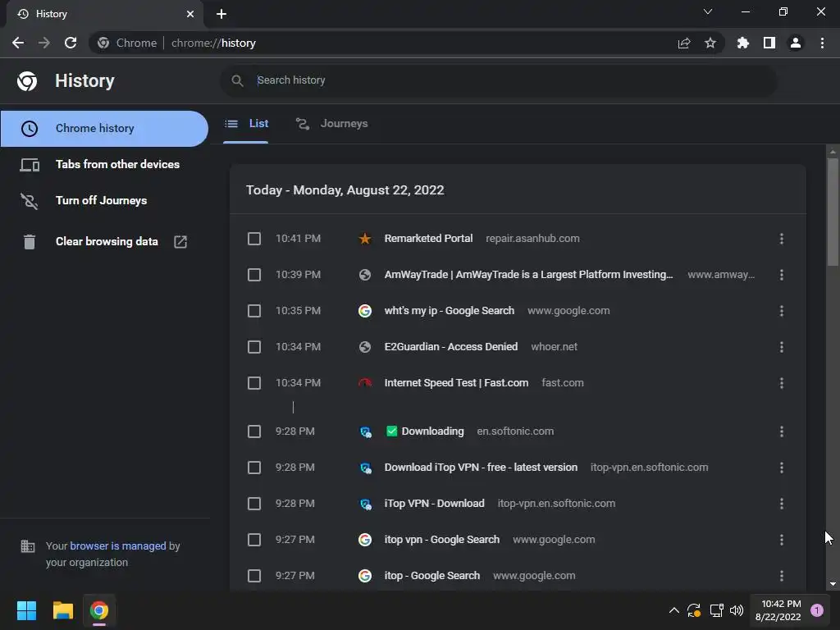Open Download iTop VPN free latest version link
Screen dimensions: 840x630
click(481, 468)
